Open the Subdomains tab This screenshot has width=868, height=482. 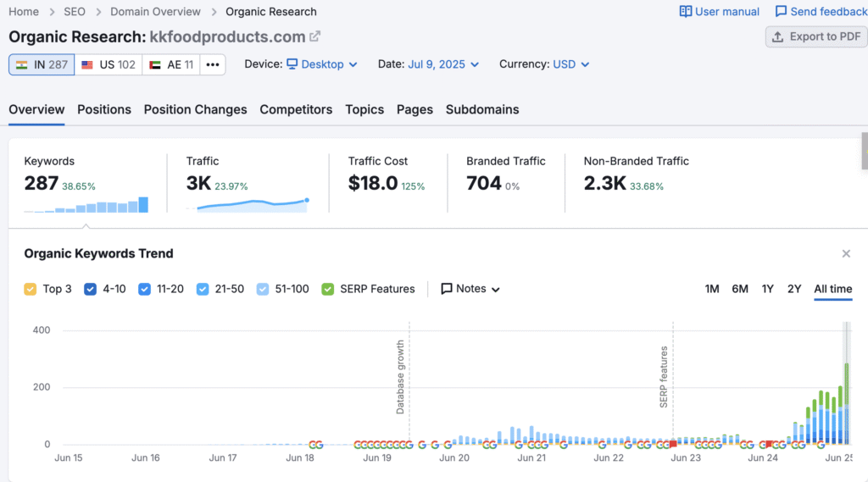click(x=482, y=109)
